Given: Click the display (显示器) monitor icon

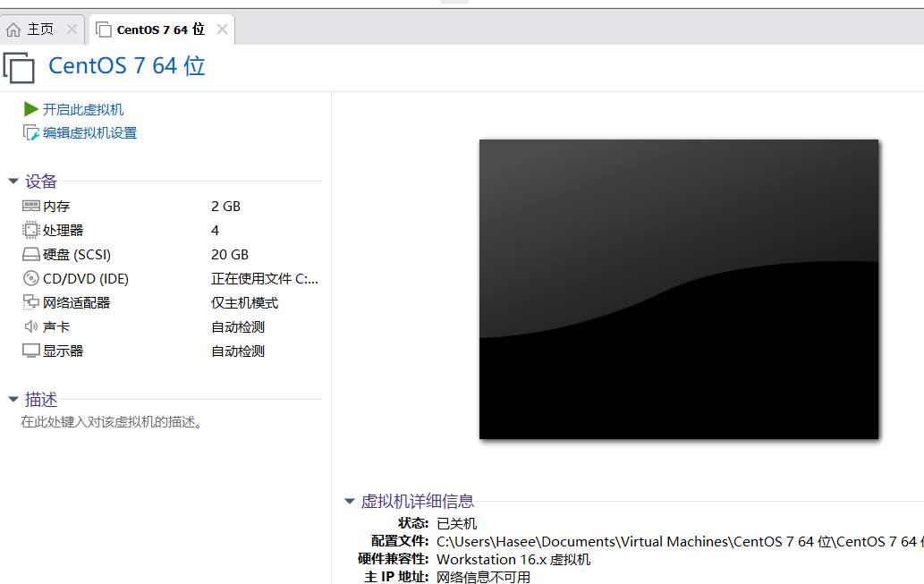Looking at the screenshot, I should pos(30,351).
